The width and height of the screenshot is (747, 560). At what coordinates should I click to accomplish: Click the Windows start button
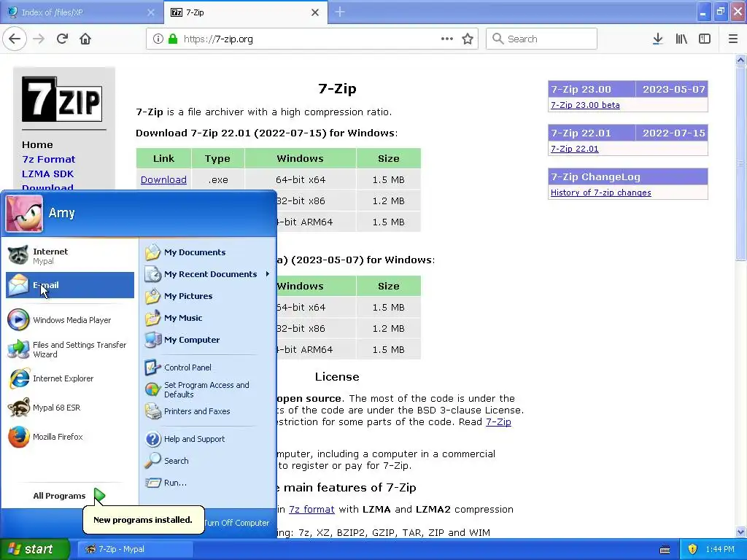(35, 549)
